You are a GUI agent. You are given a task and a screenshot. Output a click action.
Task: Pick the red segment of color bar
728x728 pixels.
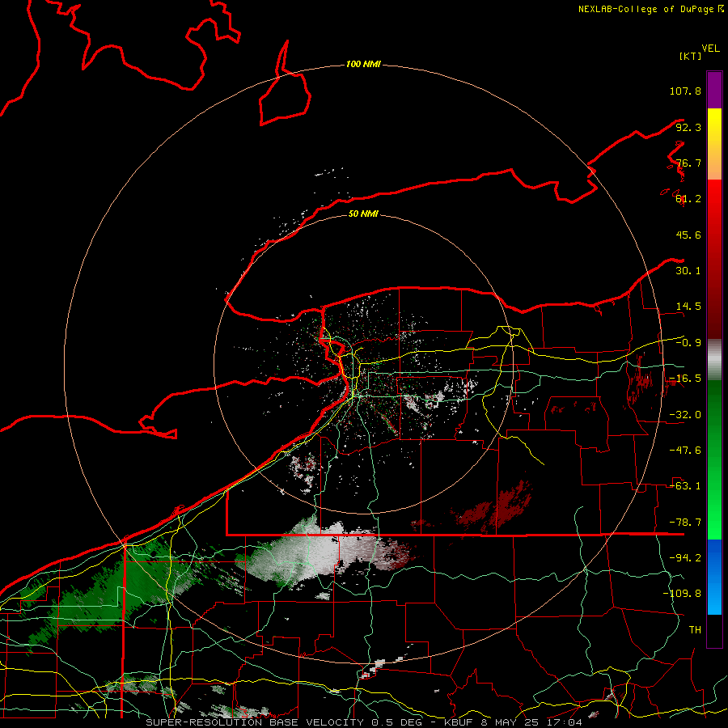tap(714, 259)
